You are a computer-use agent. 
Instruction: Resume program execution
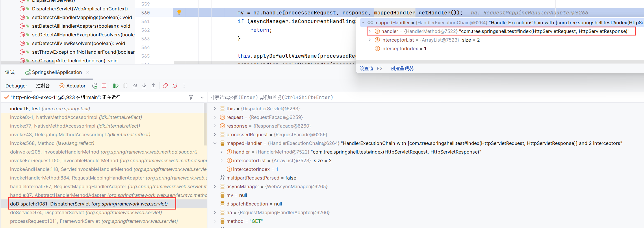point(116,86)
